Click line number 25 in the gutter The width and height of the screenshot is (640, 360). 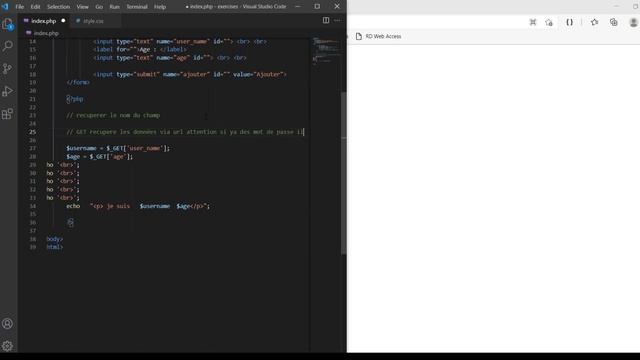point(32,132)
